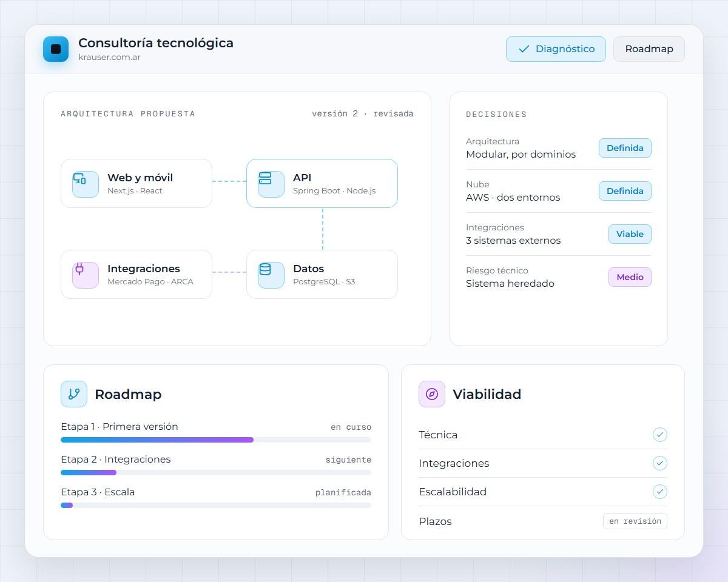The width and height of the screenshot is (728, 582).
Task: Click 'PostgreSQL · S3' subtitle
Action: pyautogui.click(x=324, y=282)
